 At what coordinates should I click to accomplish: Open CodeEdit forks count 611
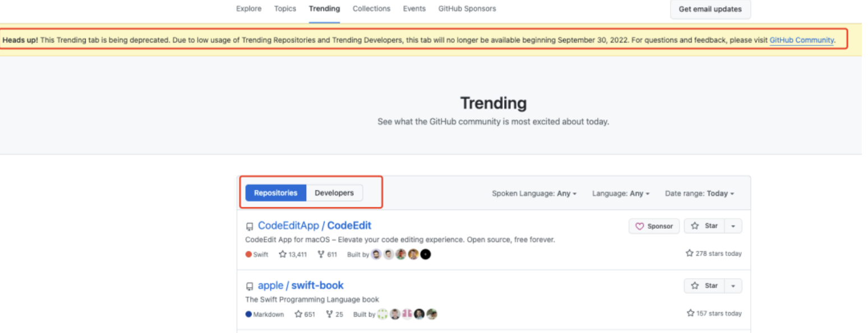[327, 254]
